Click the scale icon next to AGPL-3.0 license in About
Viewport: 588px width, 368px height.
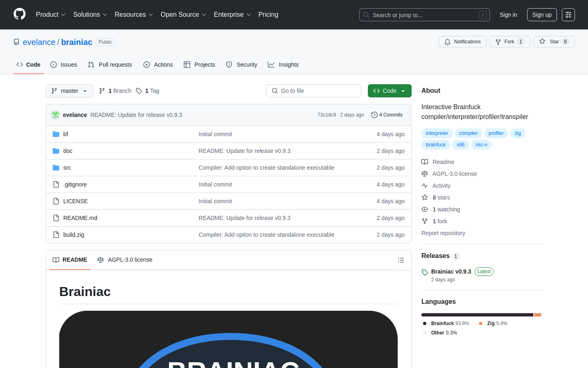click(425, 174)
